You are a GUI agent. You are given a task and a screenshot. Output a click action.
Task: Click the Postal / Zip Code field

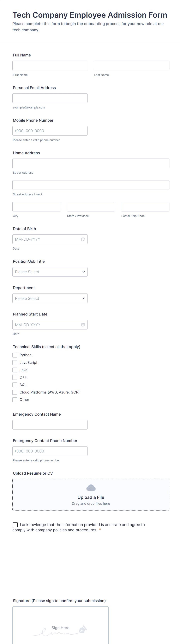(x=145, y=207)
